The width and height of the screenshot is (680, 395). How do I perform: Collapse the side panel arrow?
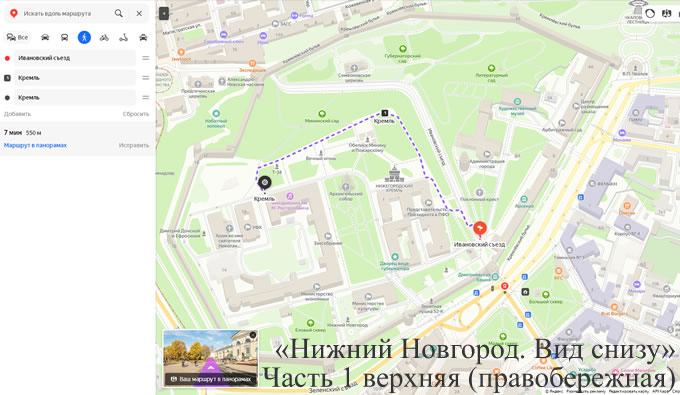(x=163, y=14)
